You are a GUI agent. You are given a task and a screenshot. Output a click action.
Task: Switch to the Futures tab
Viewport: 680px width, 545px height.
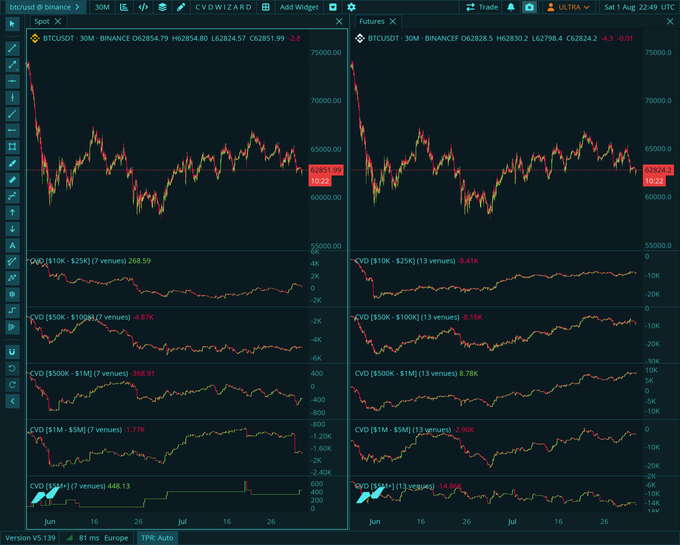tap(372, 21)
